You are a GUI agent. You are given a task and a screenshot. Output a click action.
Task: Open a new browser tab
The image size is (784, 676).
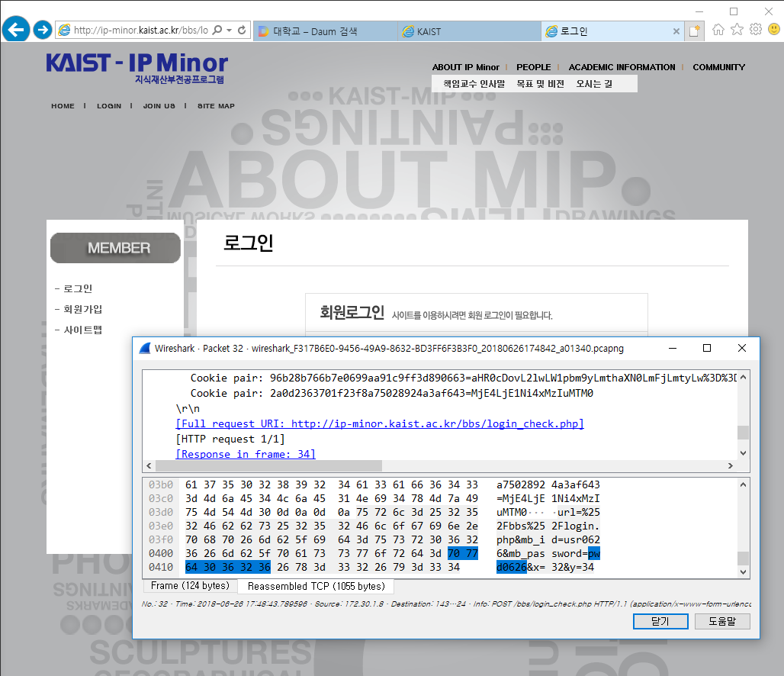tap(695, 31)
